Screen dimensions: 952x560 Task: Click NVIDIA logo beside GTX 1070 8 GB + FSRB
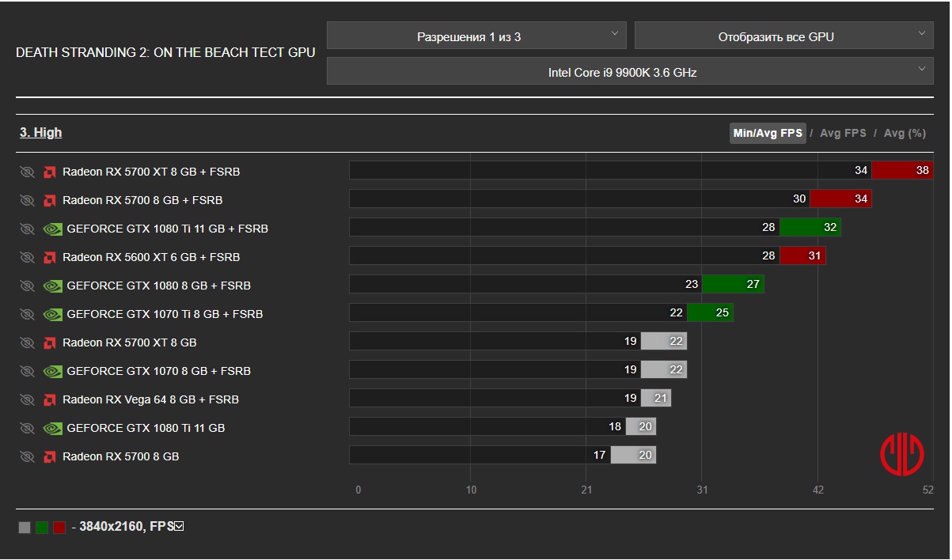click(x=52, y=371)
